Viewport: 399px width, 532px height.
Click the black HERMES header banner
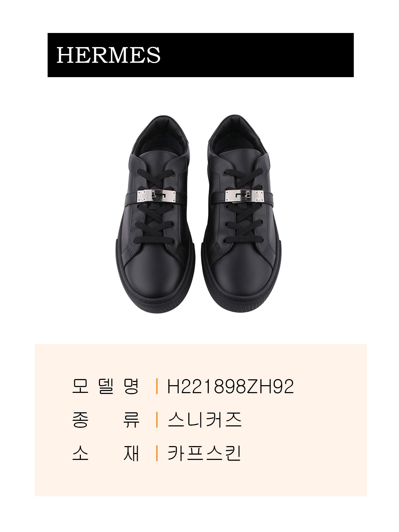(201, 55)
